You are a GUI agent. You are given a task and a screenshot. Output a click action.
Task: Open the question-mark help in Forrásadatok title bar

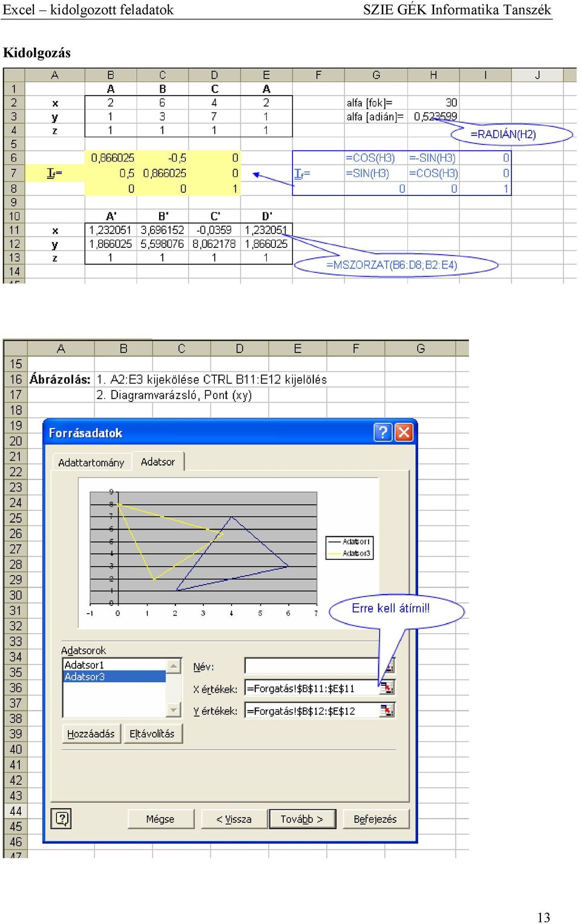pyautogui.click(x=382, y=432)
